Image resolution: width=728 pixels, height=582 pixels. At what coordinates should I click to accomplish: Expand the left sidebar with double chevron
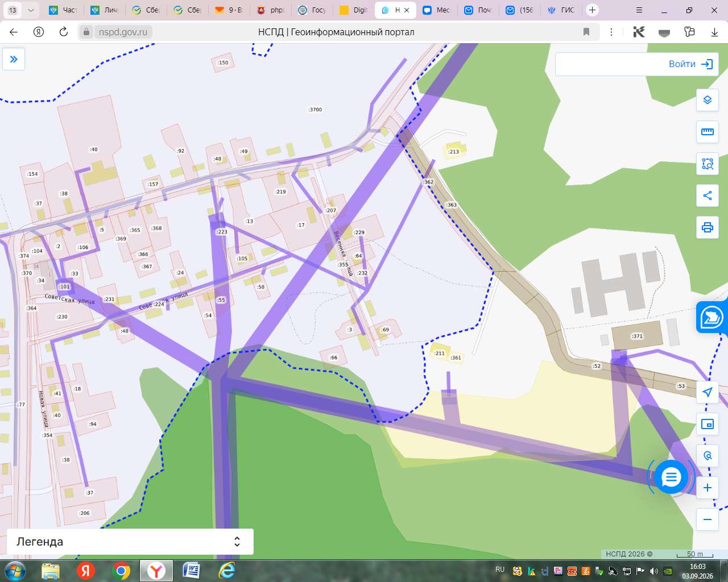coord(14,59)
